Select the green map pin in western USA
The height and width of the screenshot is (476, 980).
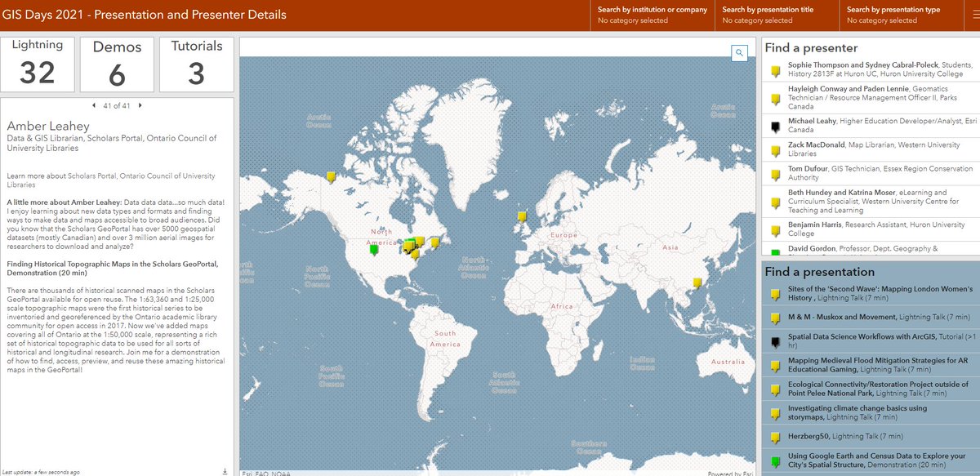tap(374, 250)
